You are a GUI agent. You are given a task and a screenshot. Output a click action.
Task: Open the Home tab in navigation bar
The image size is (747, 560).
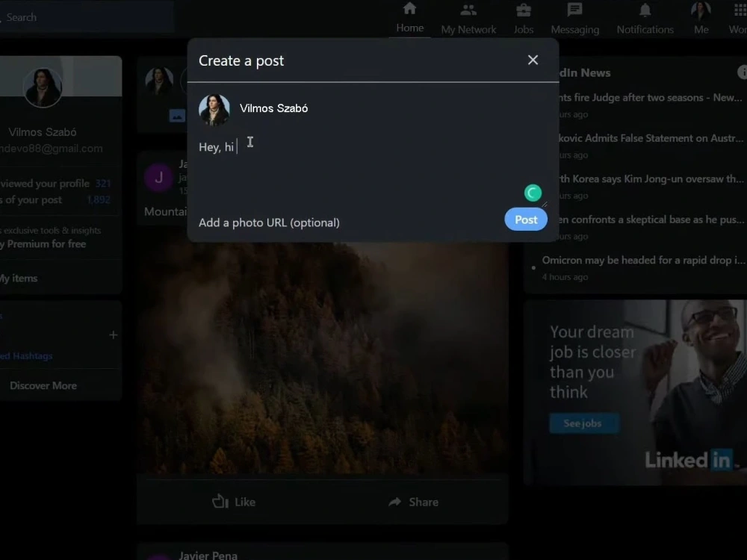click(409, 18)
